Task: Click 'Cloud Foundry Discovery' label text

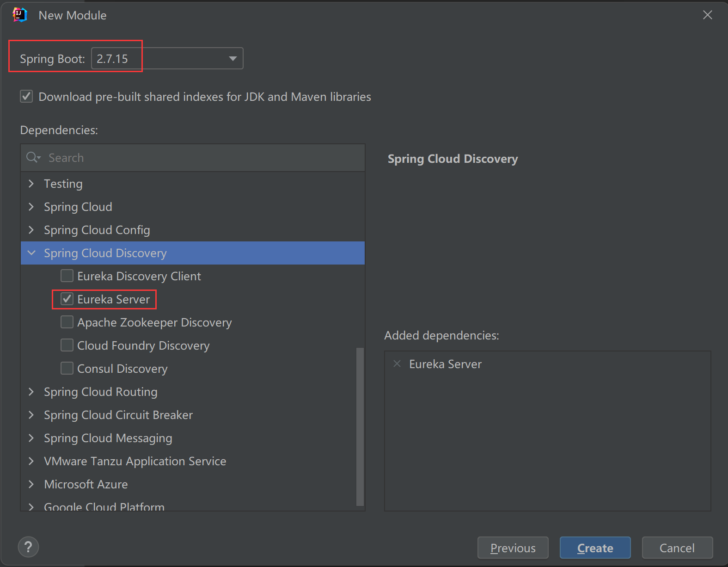Action: [143, 345]
